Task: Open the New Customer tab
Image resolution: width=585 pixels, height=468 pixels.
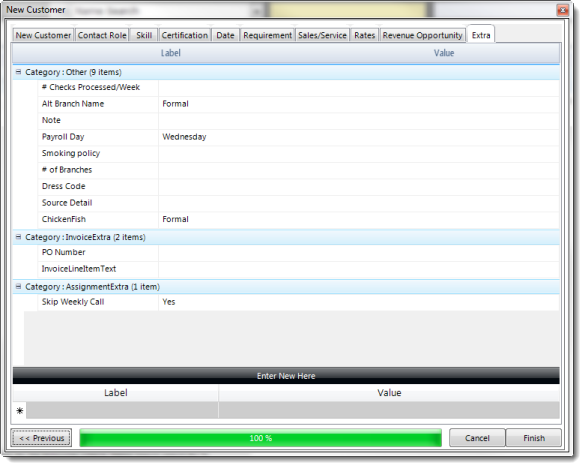Action: 43,35
